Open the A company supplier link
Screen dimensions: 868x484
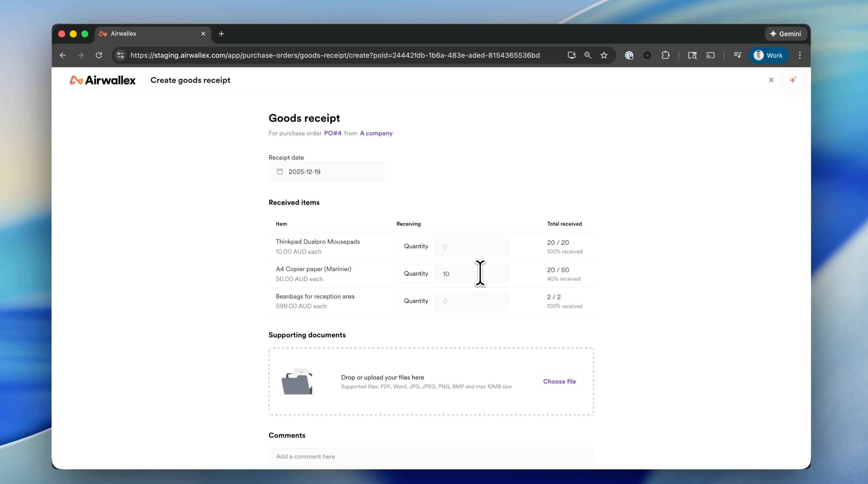pyautogui.click(x=376, y=133)
